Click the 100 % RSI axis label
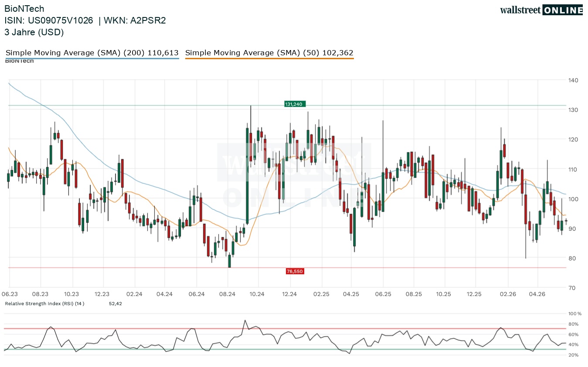Screen dimensions: 588x367 574,313
